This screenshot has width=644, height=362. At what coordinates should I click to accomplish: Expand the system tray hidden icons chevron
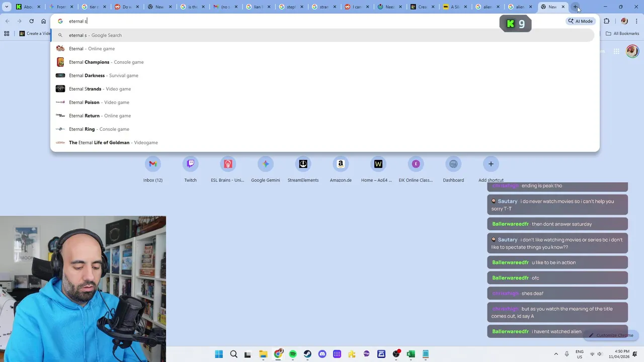pyautogui.click(x=556, y=354)
